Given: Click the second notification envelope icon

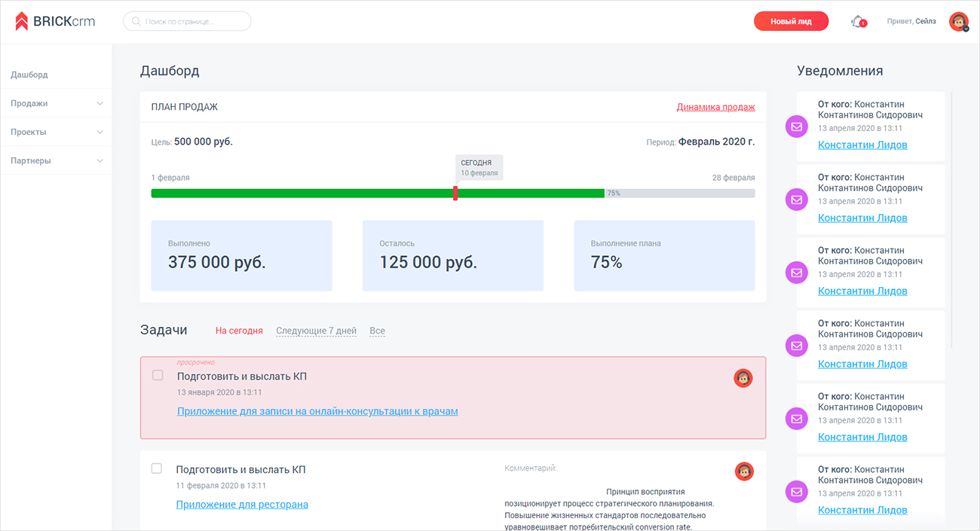Looking at the screenshot, I should pos(797,200).
